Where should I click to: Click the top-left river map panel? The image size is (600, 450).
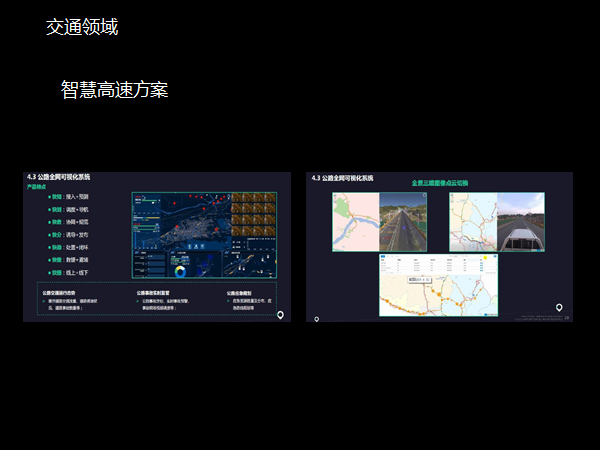coord(354,219)
